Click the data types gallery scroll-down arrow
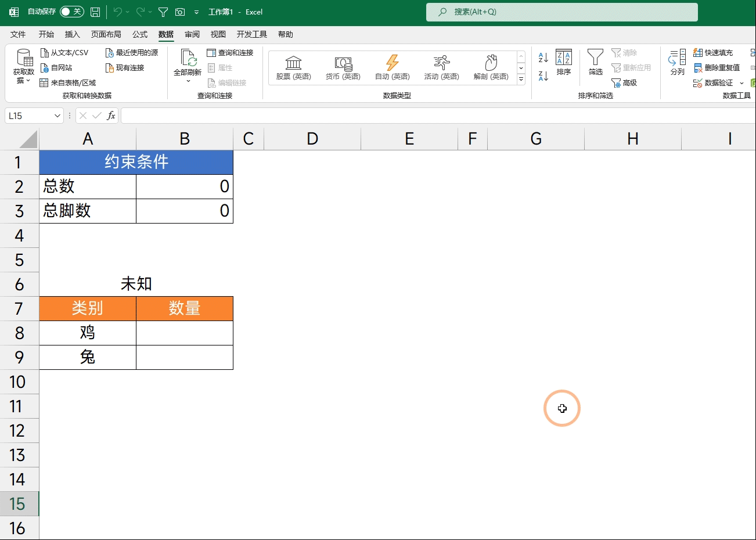This screenshot has height=540, width=756. pos(521,68)
